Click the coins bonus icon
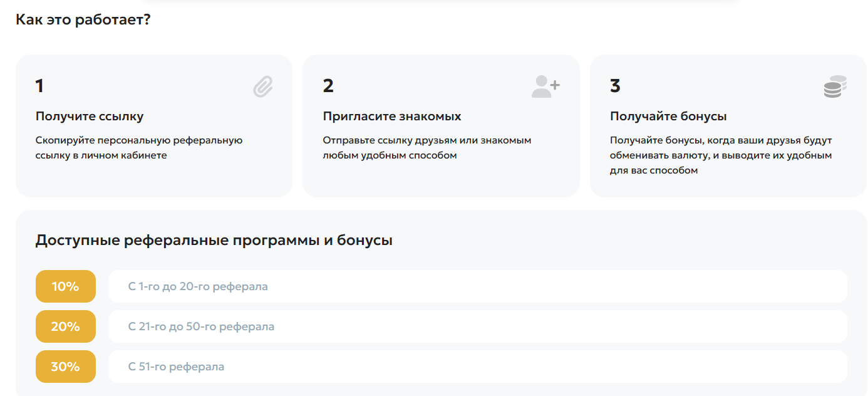868x396 pixels. tap(835, 86)
